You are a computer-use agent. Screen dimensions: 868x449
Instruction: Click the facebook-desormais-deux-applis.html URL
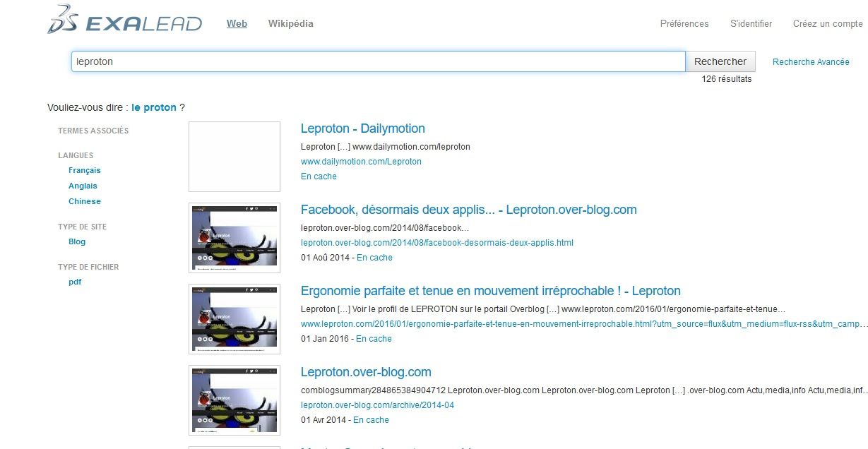pyautogui.click(x=437, y=243)
